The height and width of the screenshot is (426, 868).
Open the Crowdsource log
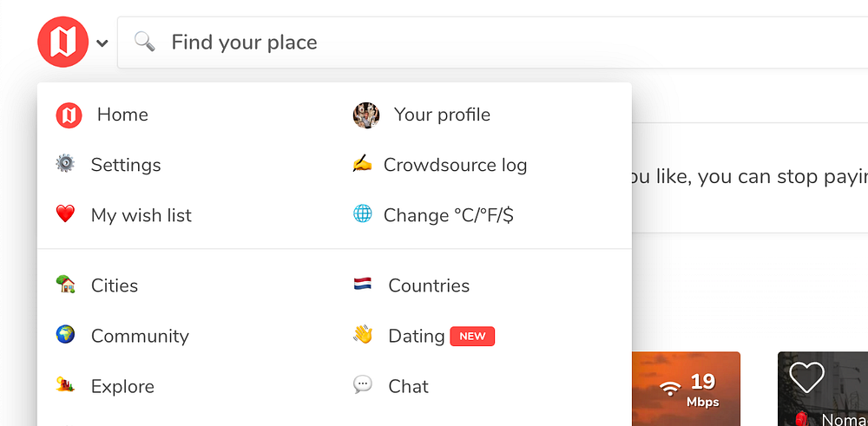point(455,165)
